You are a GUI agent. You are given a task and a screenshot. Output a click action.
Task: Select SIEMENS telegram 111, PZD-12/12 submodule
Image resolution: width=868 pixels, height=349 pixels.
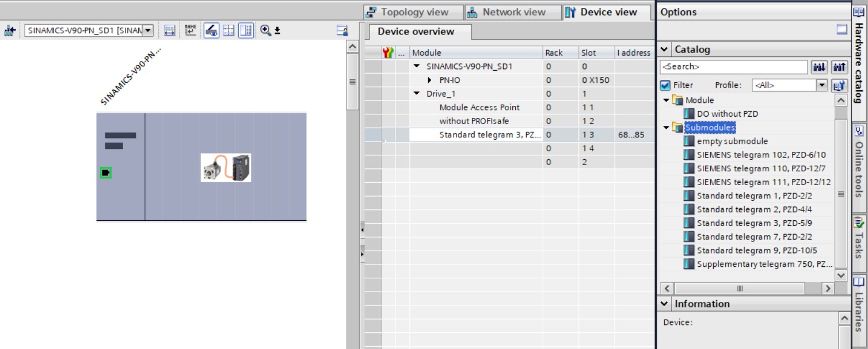tap(763, 182)
